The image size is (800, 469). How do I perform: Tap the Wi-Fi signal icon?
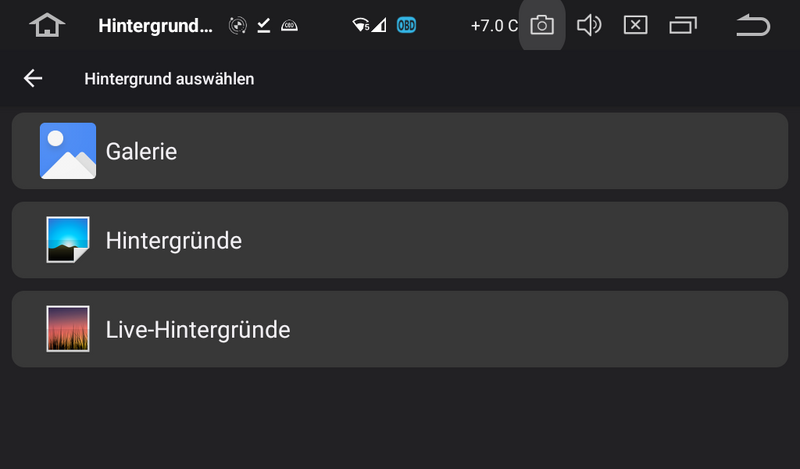click(x=362, y=26)
